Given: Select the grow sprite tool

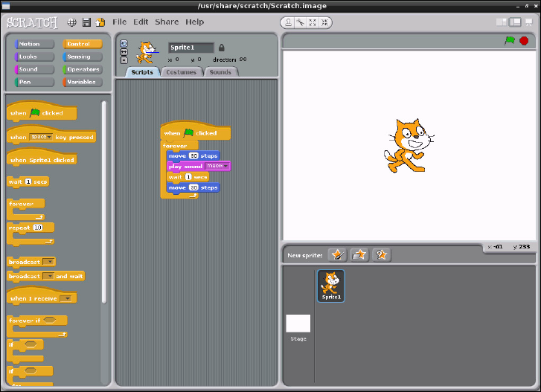Looking at the screenshot, I should point(313,23).
